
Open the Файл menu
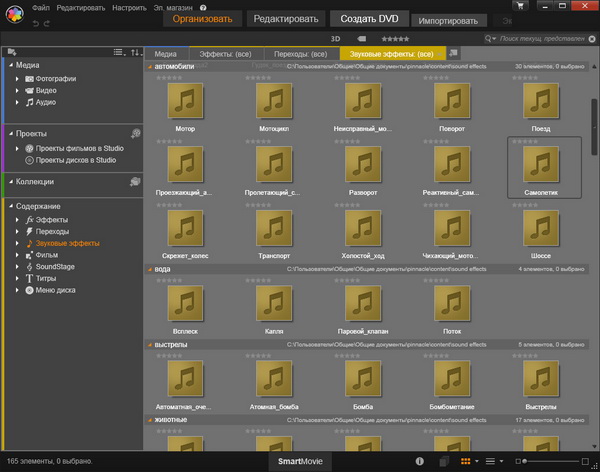[40, 7]
